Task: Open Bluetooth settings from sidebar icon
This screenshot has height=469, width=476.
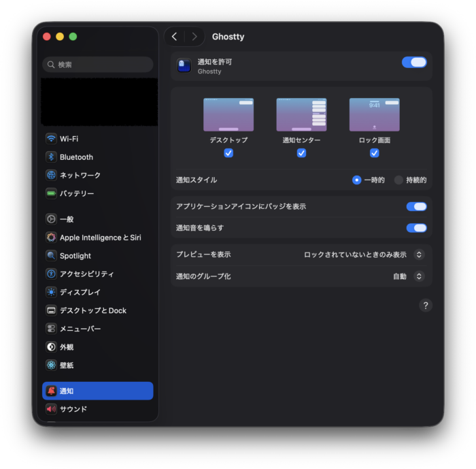Action: 51,157
